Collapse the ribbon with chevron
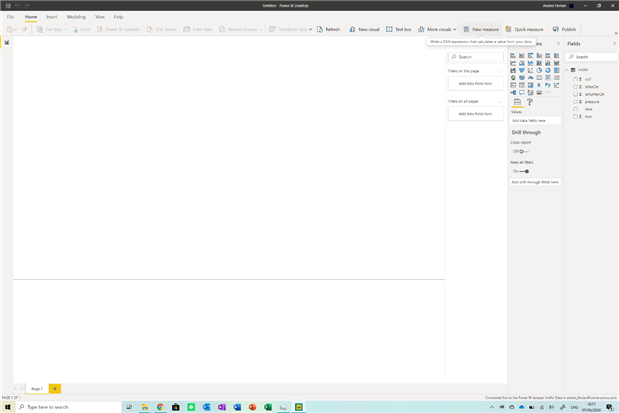 [x=615, y=34]
